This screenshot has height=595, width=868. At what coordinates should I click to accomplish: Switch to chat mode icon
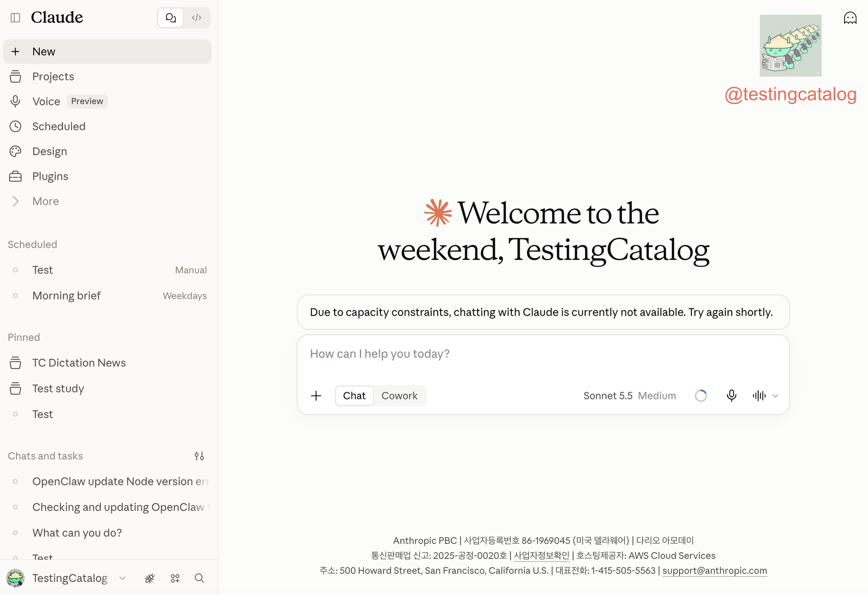pos(171,18)
